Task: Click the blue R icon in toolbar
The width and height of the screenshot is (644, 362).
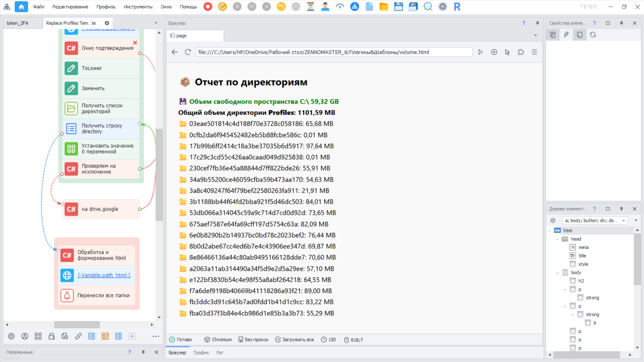Action: click(x=457, y=7)
